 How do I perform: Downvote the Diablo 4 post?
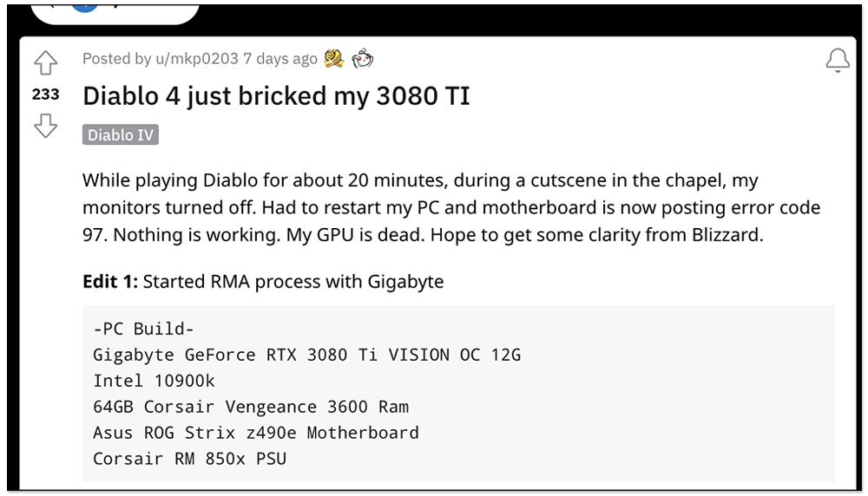45,127
